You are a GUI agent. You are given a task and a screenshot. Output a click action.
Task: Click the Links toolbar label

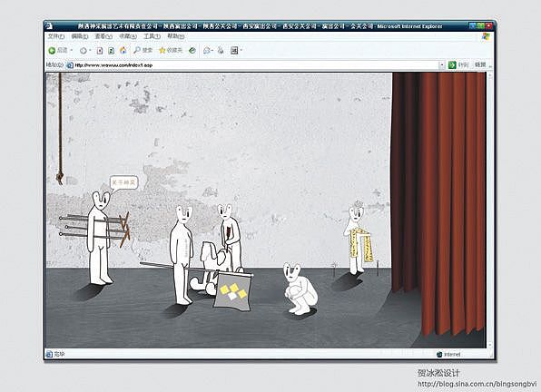tap(480, 64)
